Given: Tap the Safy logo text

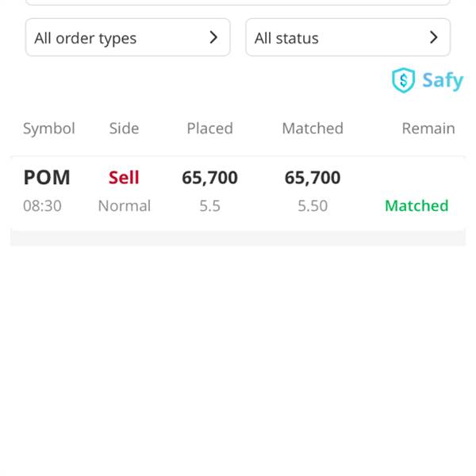Looking at the screenshot, I should click(443, 80).
